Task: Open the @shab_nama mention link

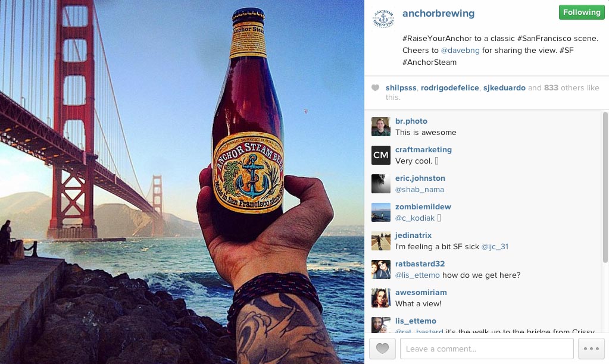Action: click(420, 189)
